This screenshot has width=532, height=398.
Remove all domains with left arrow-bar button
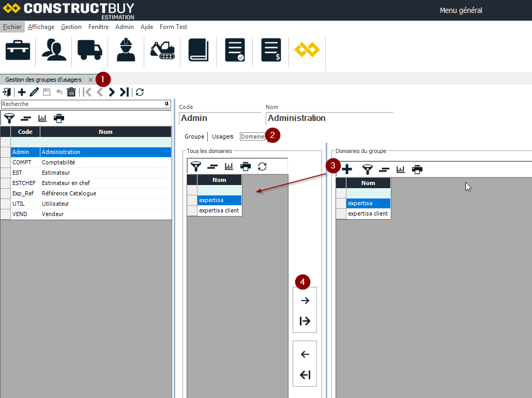click(305, 375)
